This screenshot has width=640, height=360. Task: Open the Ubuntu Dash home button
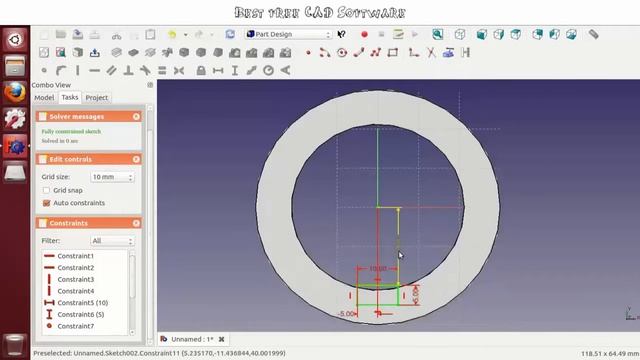point(15,40)
